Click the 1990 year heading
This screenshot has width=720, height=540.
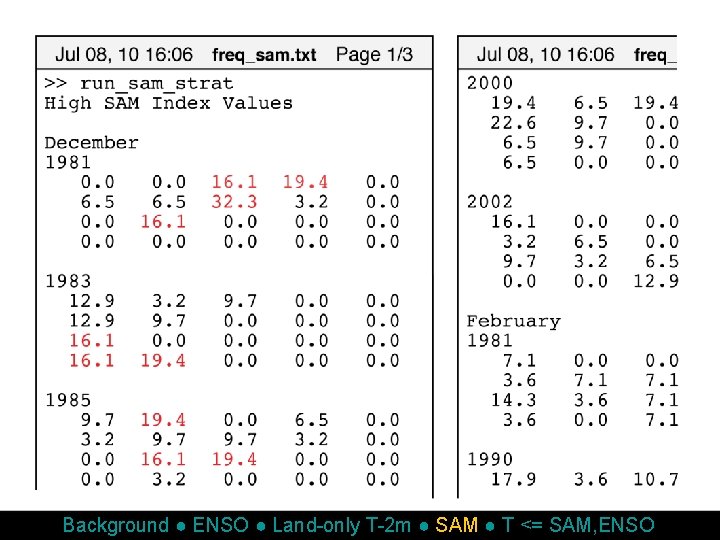[x=489, y=459]
